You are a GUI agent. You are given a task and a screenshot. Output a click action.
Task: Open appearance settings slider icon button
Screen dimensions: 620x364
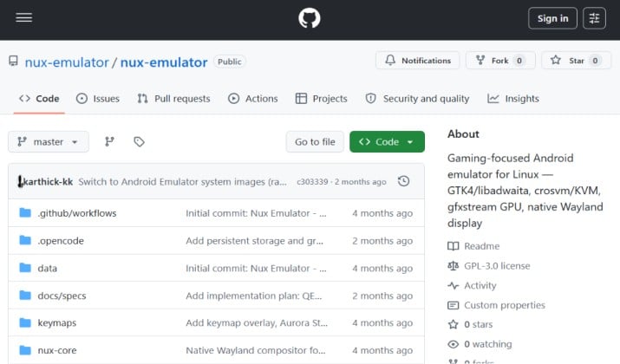tap(594, 18)
